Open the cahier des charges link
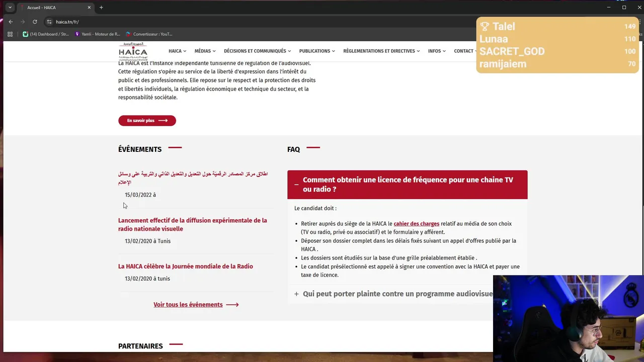This screenshot has width=644, height=362. (x=417, y=224)
